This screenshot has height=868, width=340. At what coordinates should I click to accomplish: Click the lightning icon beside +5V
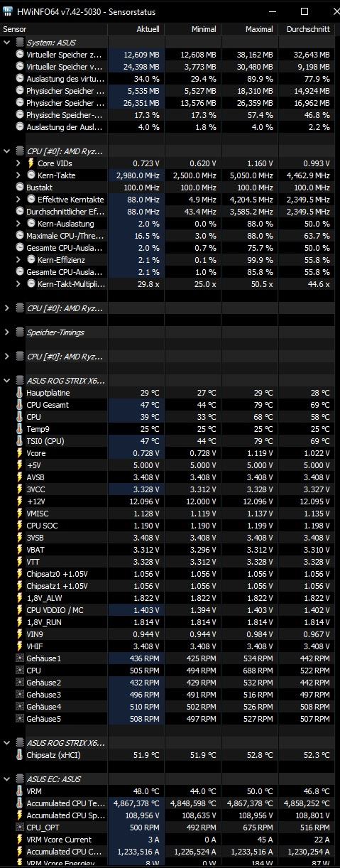[19, 465]
